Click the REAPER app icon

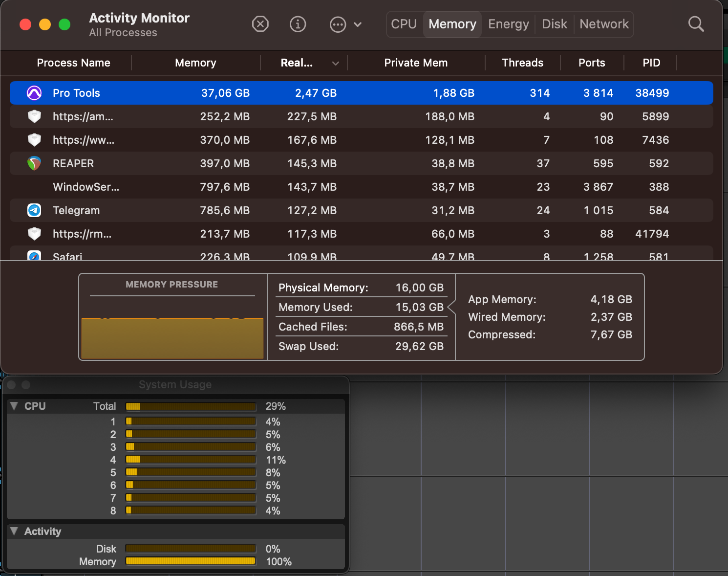click(x=34, y=163)
